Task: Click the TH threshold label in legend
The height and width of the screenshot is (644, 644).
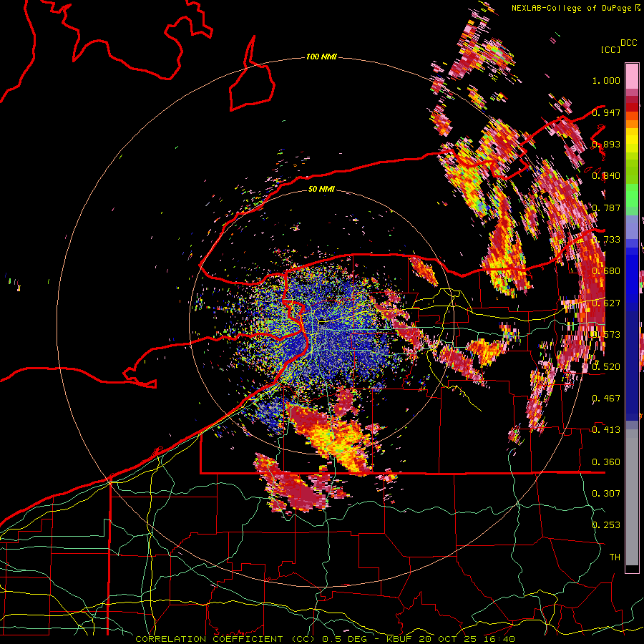Action: (x=615, y=557)
